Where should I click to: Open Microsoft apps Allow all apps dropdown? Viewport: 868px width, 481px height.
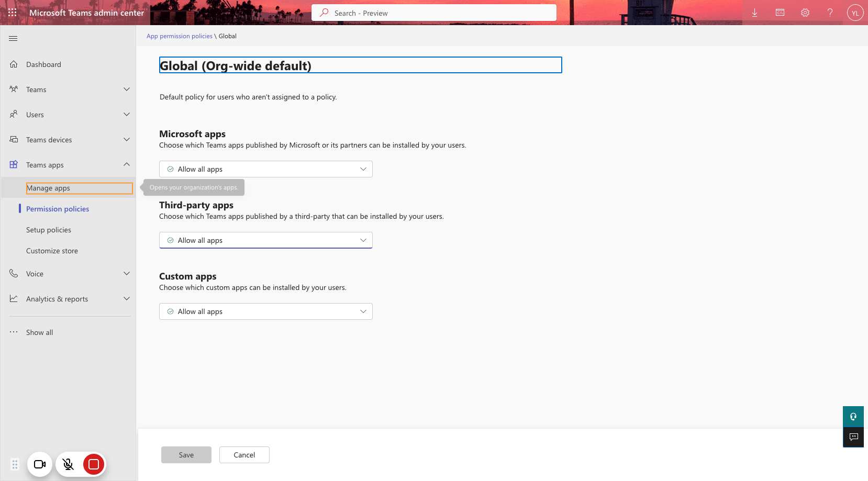click(266, 169)
